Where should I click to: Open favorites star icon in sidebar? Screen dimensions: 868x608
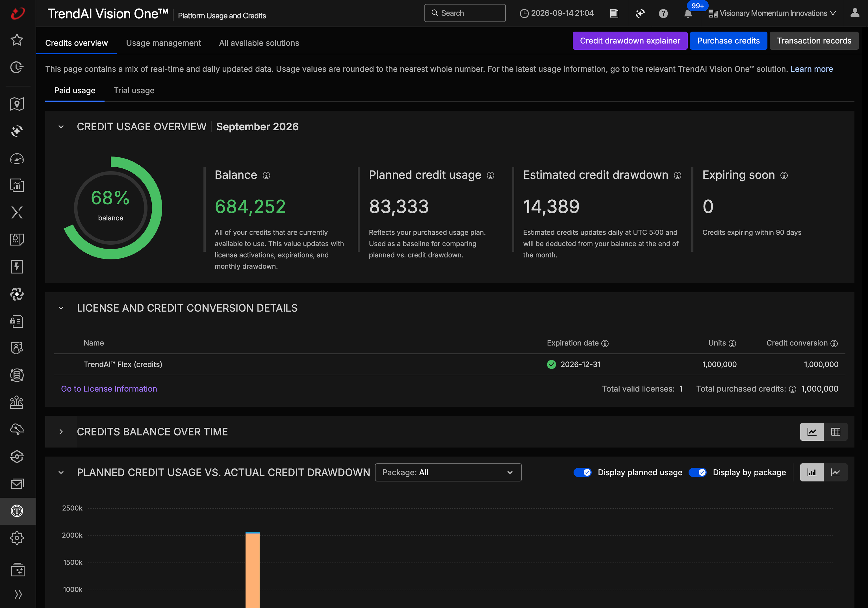(17, 40)
